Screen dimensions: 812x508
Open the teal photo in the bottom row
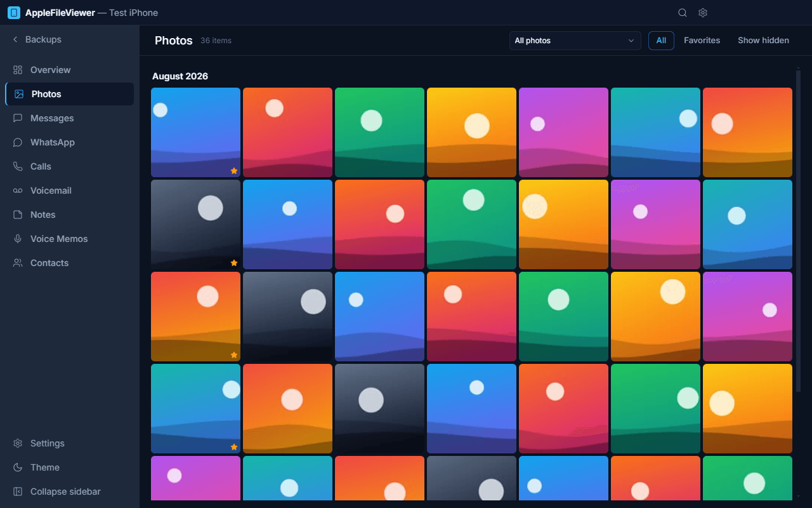pos(287,478)
